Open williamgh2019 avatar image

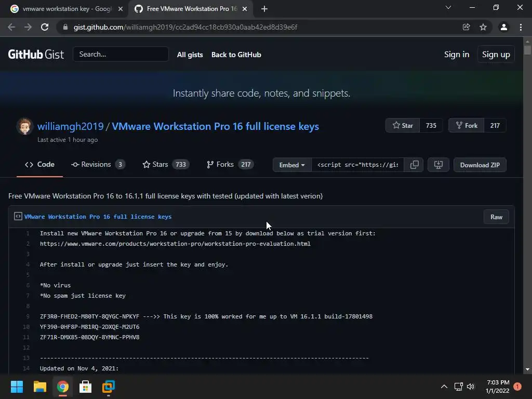click(x=24, y=126)
